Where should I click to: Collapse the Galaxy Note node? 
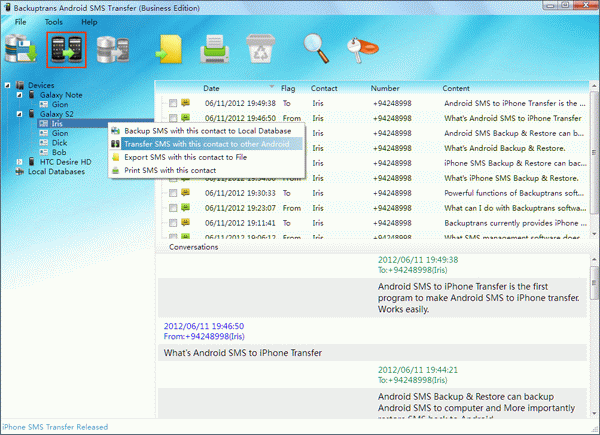pos(20,94)
